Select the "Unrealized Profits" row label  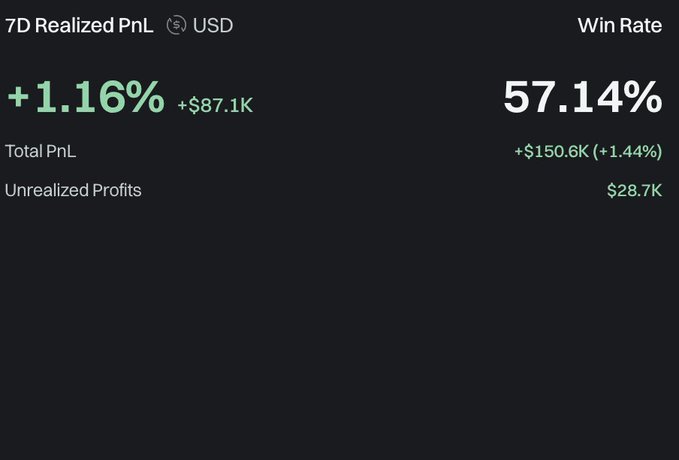[73, 190]
